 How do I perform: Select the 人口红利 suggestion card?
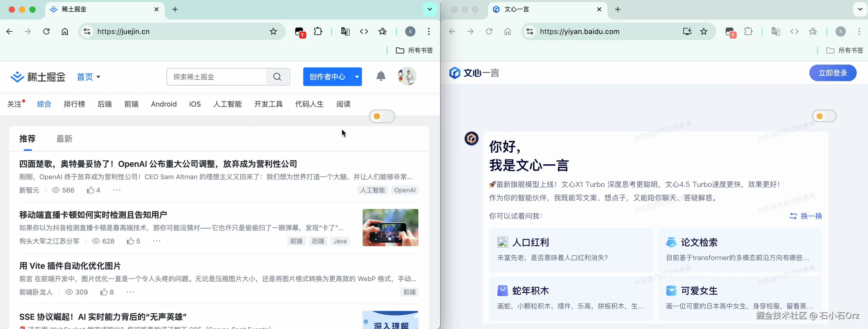click(x=571, y=250)
